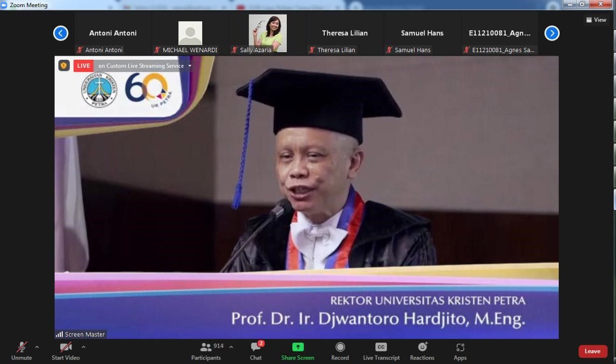The height and width of the screenshot is (364, 616).
Task: Open the View layout menu
Action: coord(596,20)
